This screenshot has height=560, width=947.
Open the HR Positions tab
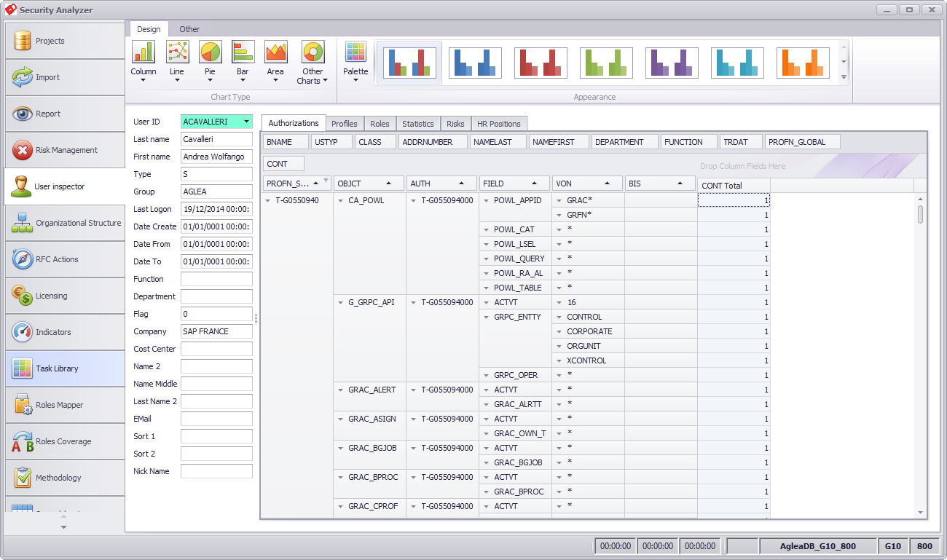coord(499,124)
